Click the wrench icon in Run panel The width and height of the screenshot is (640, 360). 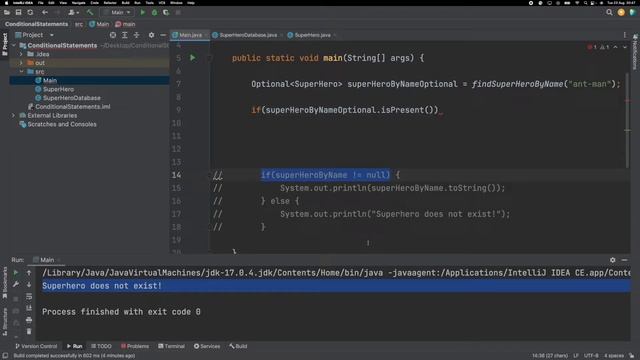pyautogui.click(x=16, y=284)
